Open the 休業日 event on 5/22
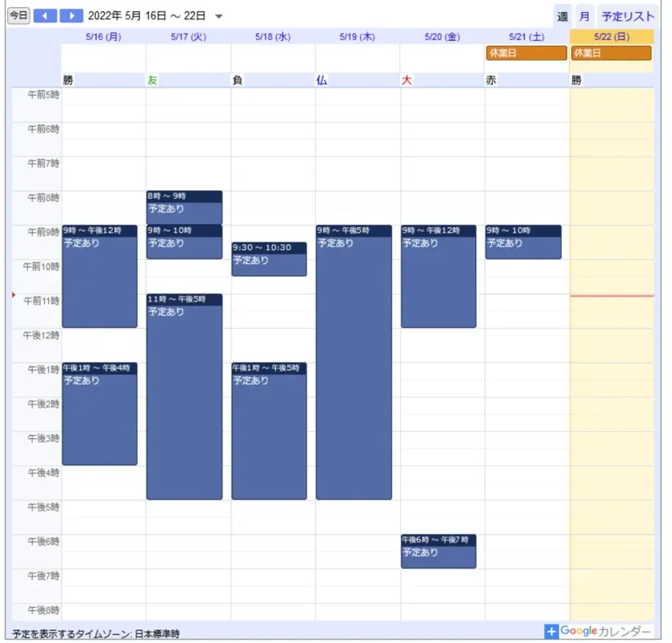This screenshot has height=643, width=672. (x=610, y=54)
